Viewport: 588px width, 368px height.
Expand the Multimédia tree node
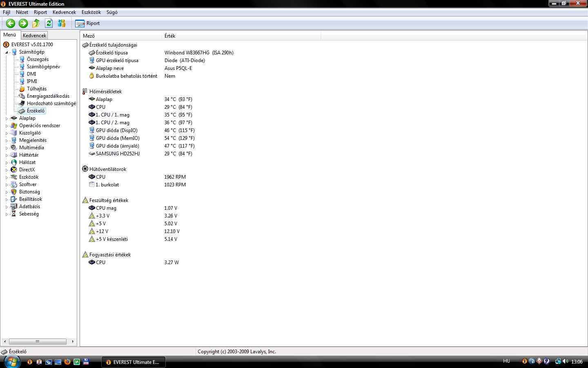click(7, 148)
